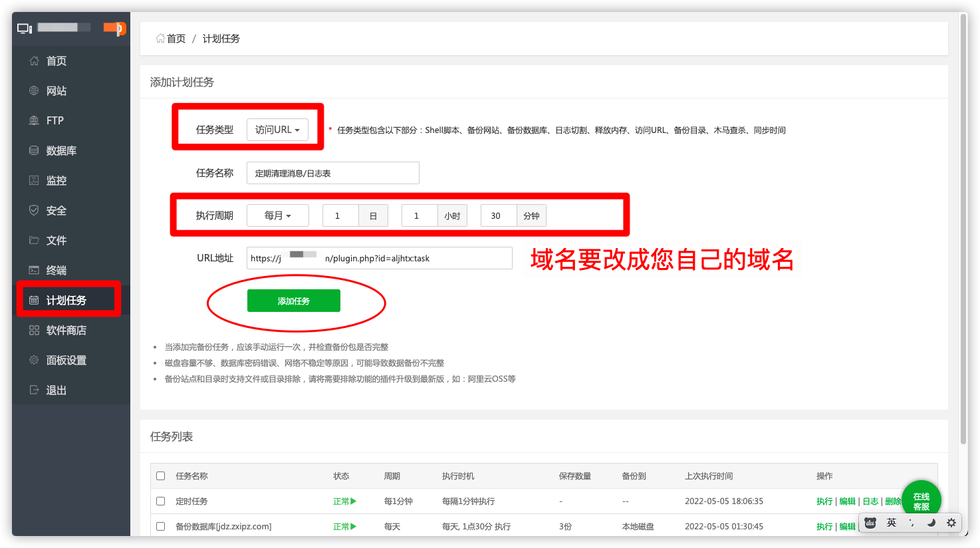Click 执行 link for 定时任务 row
980x548 pixels.
coord(824,501)
